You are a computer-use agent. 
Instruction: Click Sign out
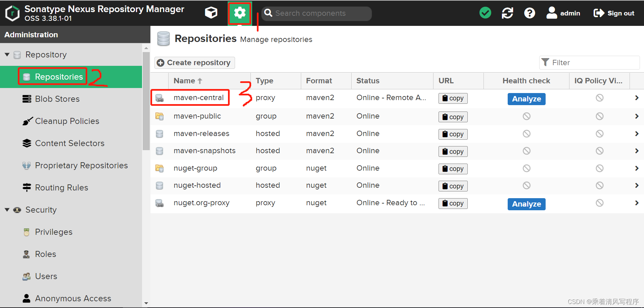click(614, 13)
